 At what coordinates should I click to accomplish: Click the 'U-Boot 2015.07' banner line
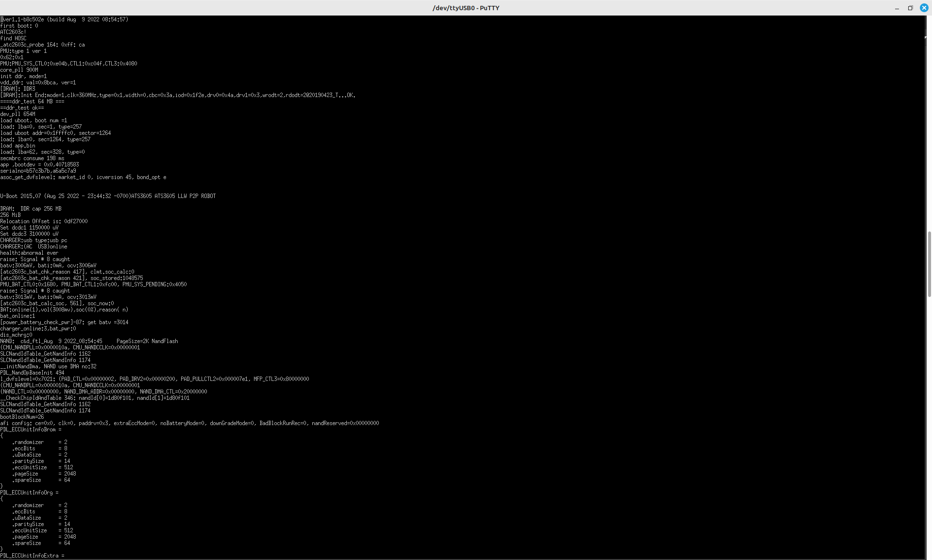108,196
